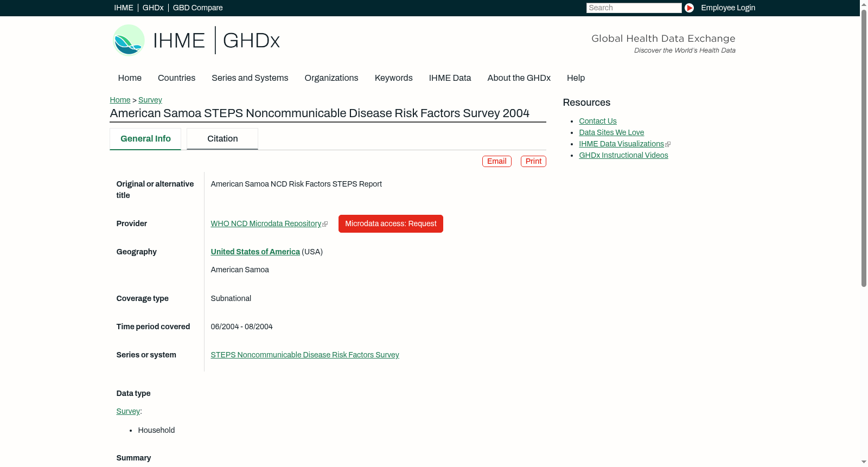Click the Subnational coverage type value

click(231, 299)
